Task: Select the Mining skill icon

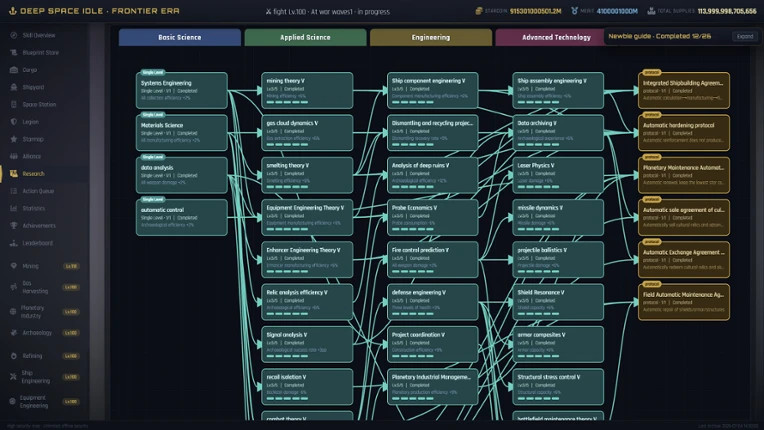Action: 14,266
